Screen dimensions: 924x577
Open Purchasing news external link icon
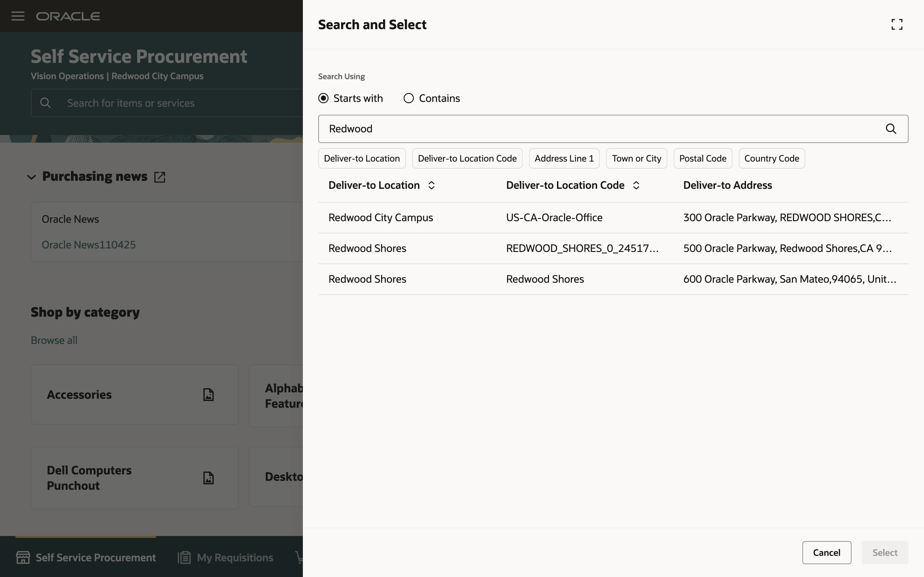coord(159,177)
